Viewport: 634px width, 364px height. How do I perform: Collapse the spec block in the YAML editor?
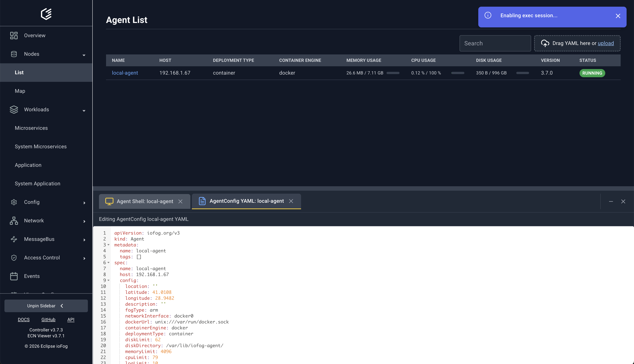point(108,263)
